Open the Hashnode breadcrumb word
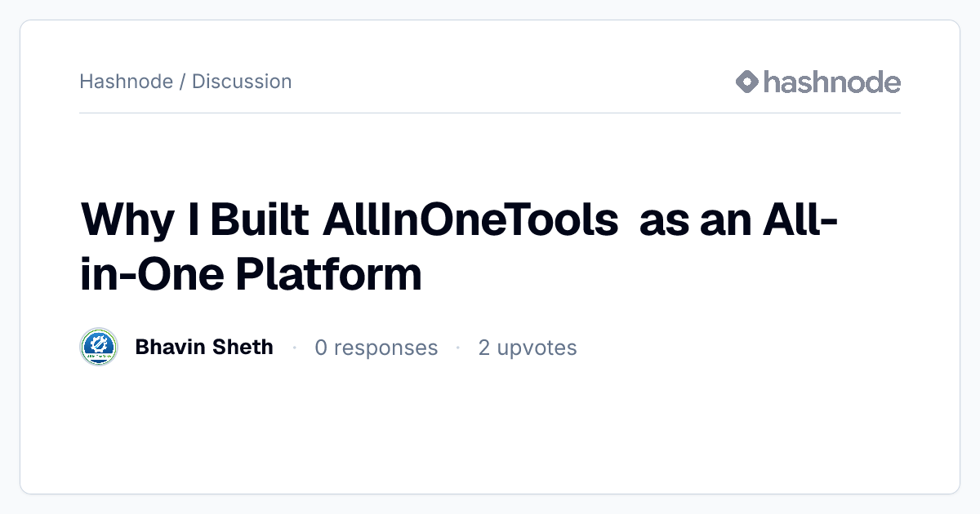This screenshot has width=980, height=514. tap(126, 82)
